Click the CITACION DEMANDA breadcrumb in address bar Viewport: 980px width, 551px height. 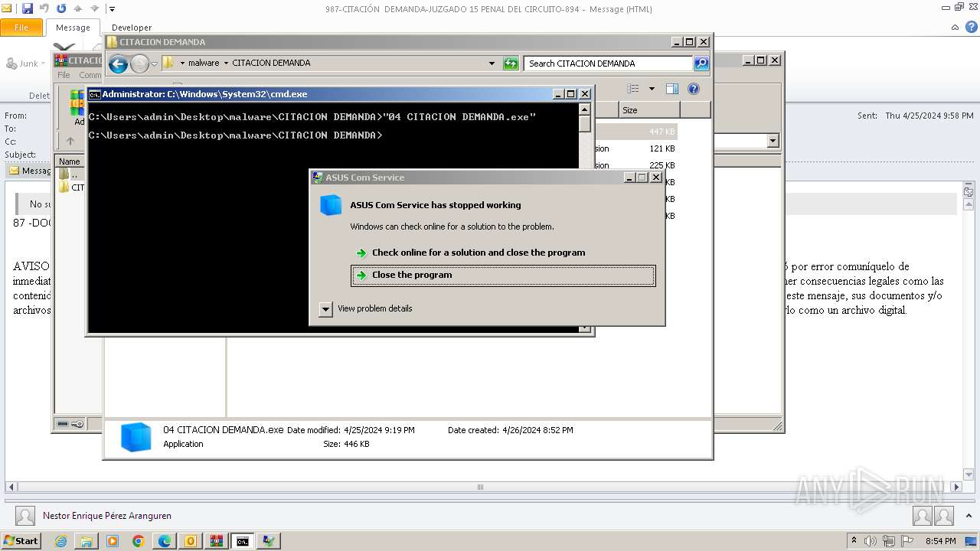pyautogui.click(x=271, y=63)
